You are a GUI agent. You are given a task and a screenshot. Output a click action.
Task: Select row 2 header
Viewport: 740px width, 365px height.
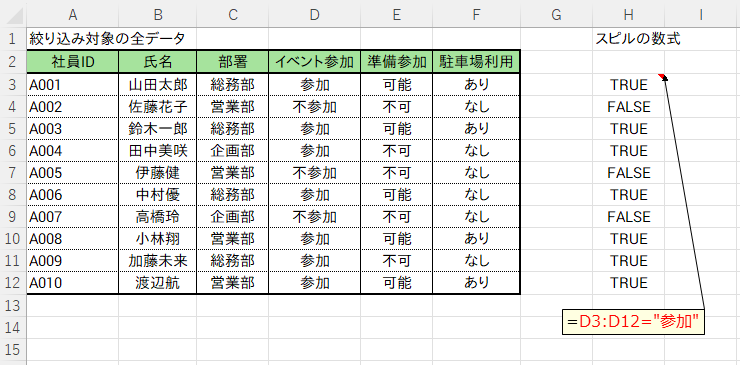pyautogui.click(x=13, y=62)
